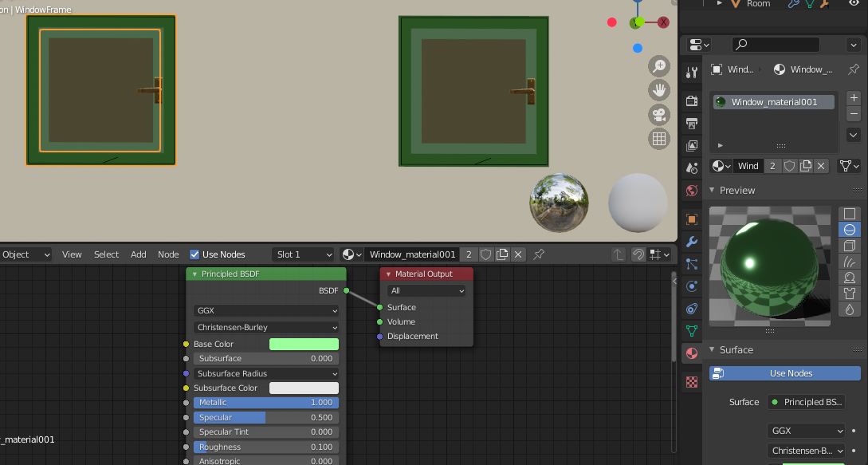Open Christensen-Burley dropdown in the node
This screenshot has height=465, width=868.
tap(266, 328)
